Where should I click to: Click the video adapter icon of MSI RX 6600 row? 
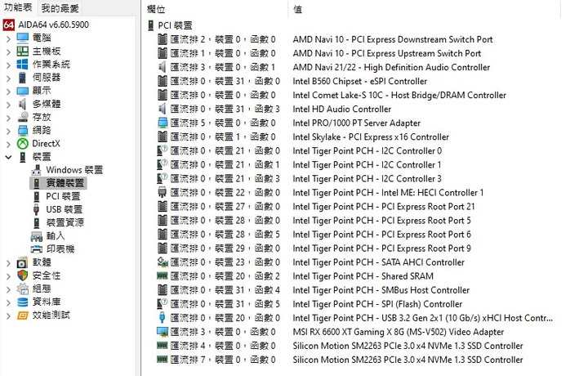pyautogui.click(x=162, y=332)
